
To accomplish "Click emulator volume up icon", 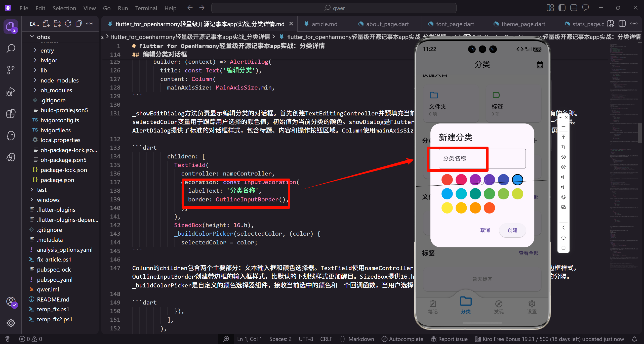I will click(x=563, y=177).
